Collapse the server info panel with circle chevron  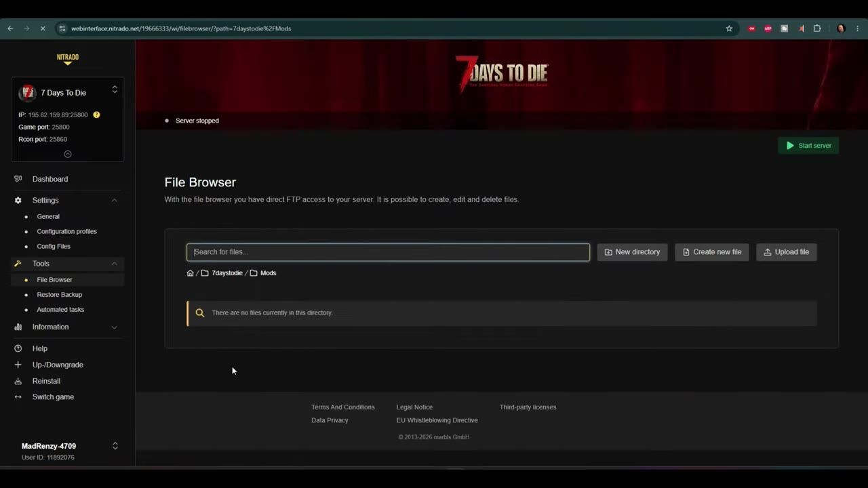pos(68,154)
